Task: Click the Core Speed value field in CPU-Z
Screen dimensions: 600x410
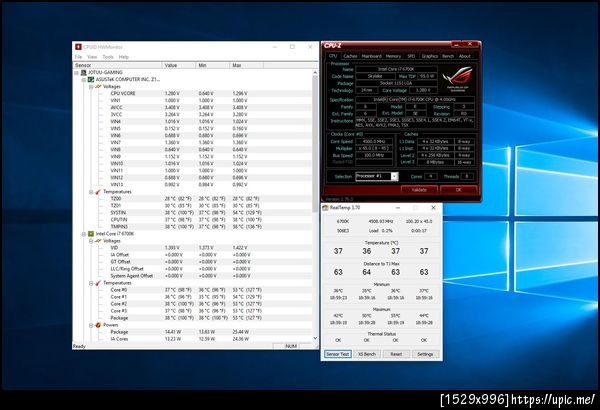Action: tap(374, 141)
